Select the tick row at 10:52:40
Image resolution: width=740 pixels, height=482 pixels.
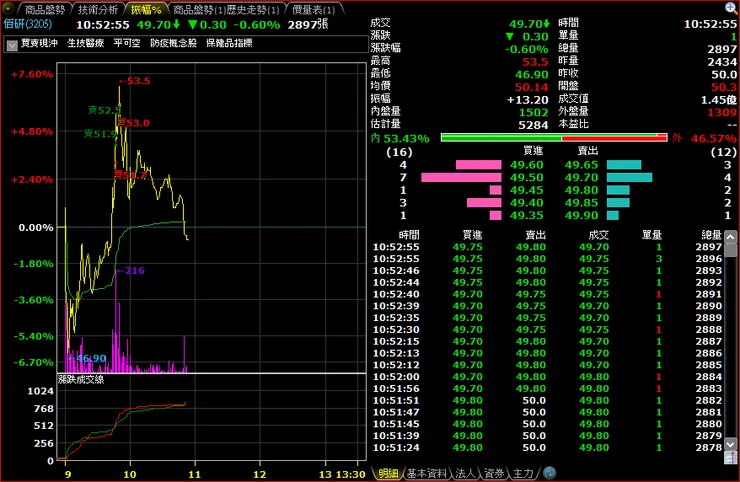pos(547,294)
